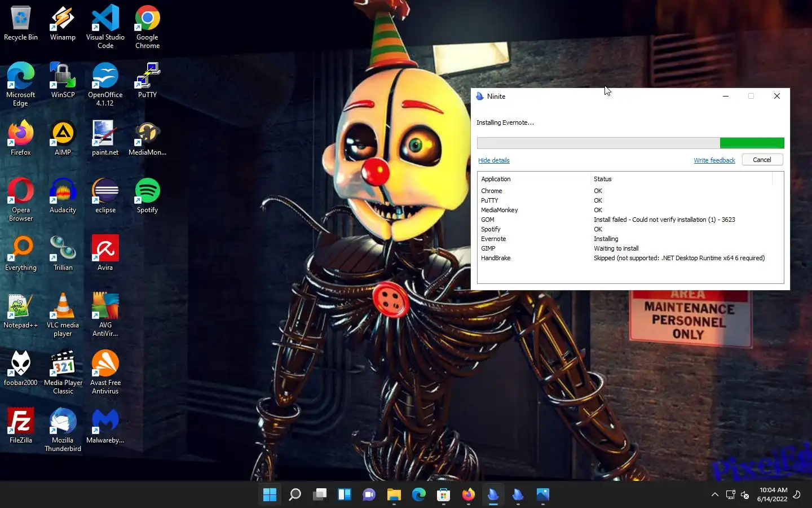Screen dimensions: 812x508
Task: Open the Chat taskbar icon
Action: [369, 495]
